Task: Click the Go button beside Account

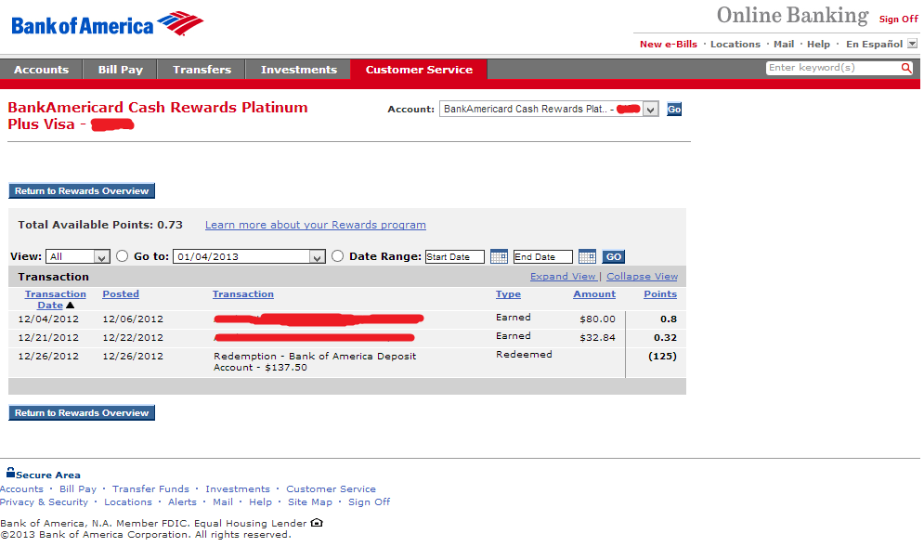Action: 674,109
